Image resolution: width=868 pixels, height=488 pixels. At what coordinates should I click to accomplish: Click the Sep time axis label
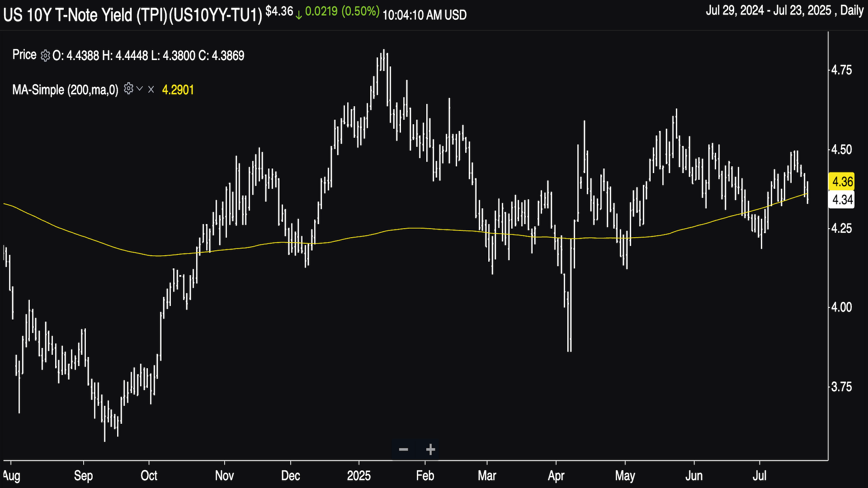(x=84, y=475)
